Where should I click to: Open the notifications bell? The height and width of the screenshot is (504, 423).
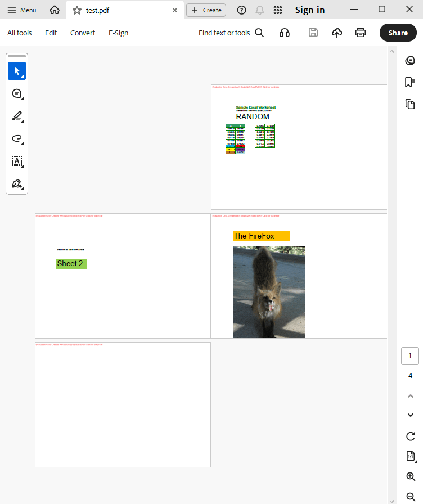(260, 10)
